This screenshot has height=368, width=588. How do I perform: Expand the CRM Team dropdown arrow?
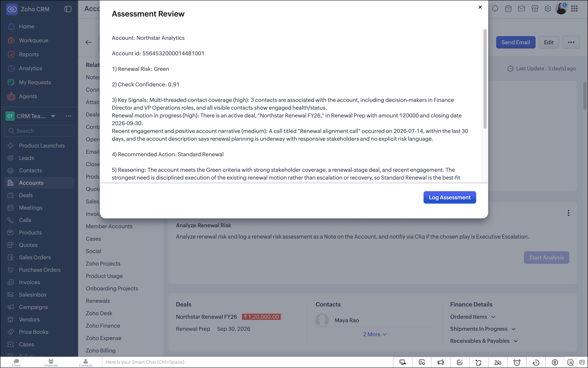click(x=53, y=116)
